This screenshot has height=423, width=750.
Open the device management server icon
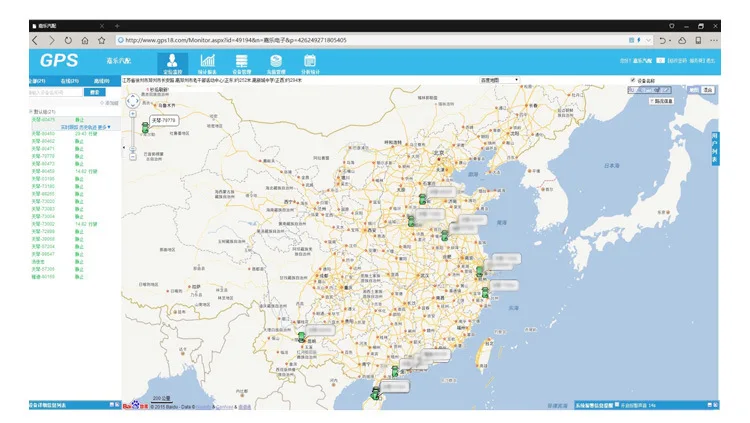(242, 61)
